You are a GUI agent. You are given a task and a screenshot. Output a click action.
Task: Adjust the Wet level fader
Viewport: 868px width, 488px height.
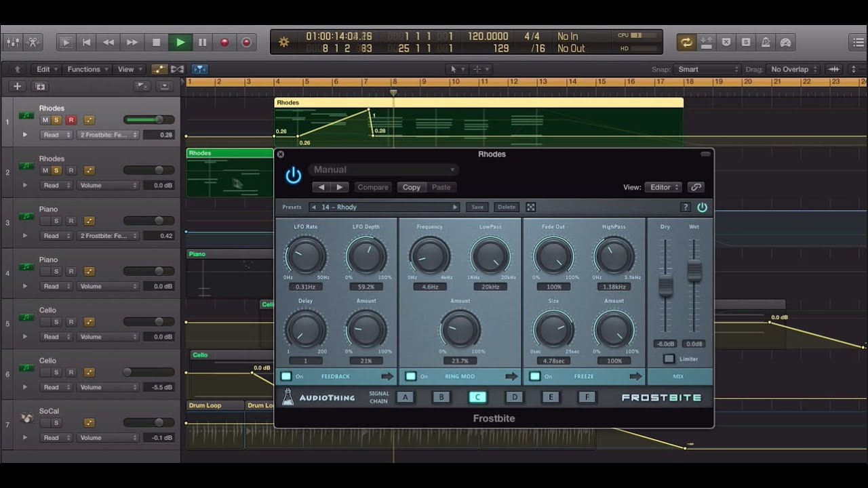pos(694,271)
